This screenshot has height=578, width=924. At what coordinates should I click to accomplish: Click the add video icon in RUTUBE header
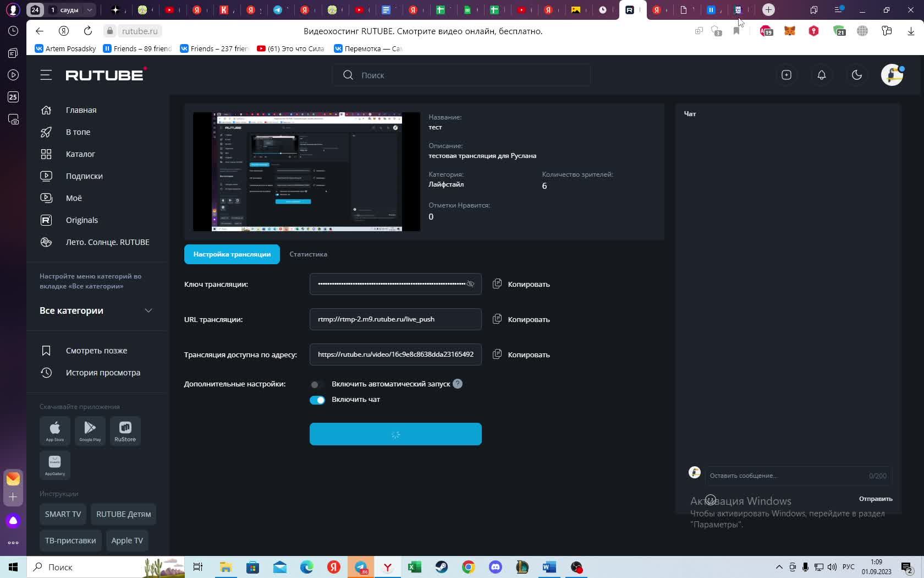point(787,75)
